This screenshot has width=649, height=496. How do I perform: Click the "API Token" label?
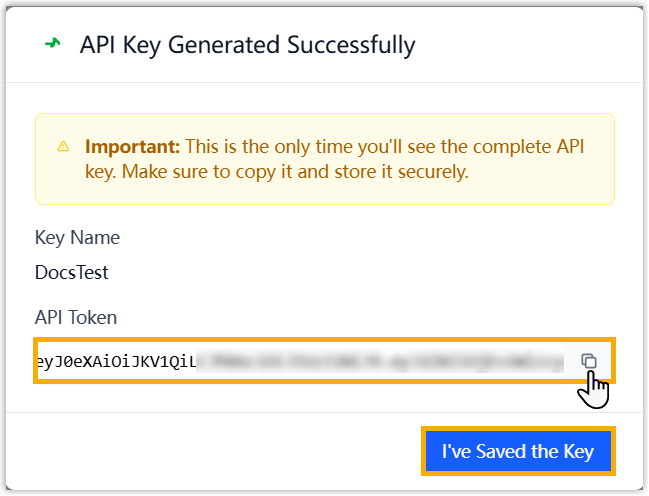[x=76, y=318]
